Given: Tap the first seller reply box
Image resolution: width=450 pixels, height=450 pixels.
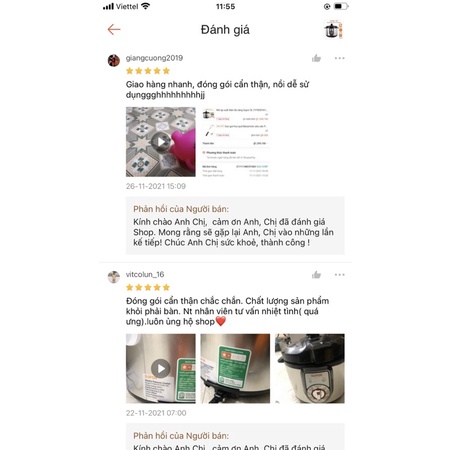Looking at the screenshot, I should point(235,226).
